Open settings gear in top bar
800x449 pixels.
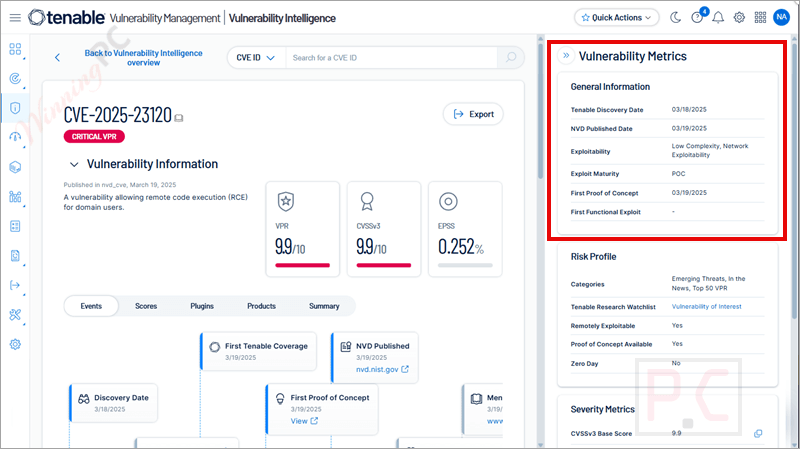739,18
